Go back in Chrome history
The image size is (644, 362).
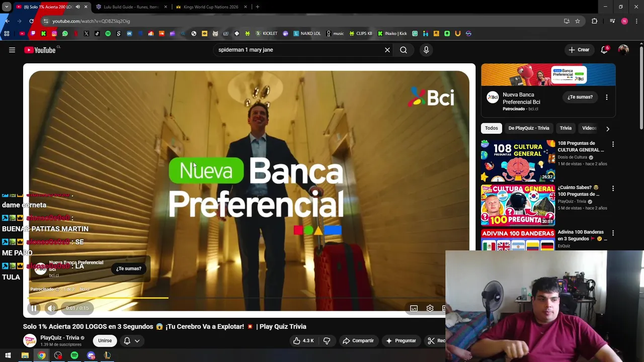[7, 21]
